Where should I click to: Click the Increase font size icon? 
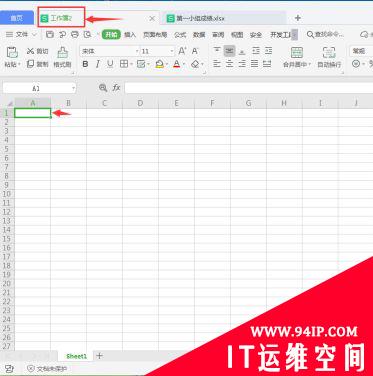[x=182, y=51]
